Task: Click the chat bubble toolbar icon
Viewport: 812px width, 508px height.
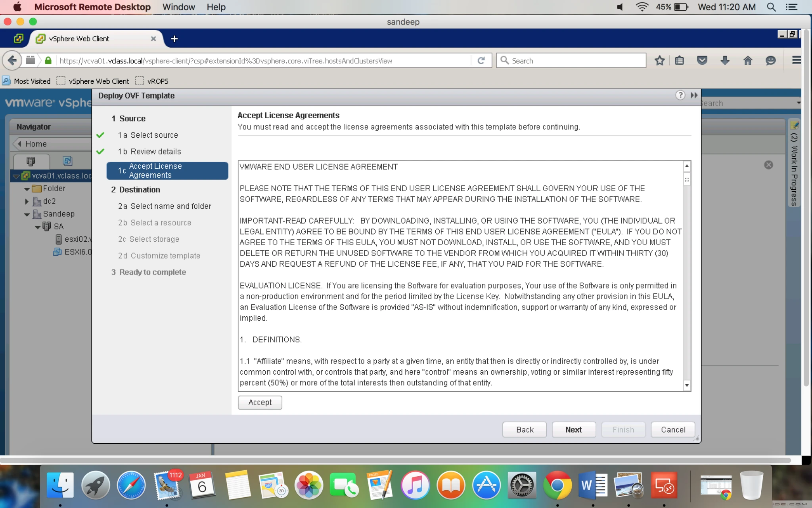Action: click(770, 60)
